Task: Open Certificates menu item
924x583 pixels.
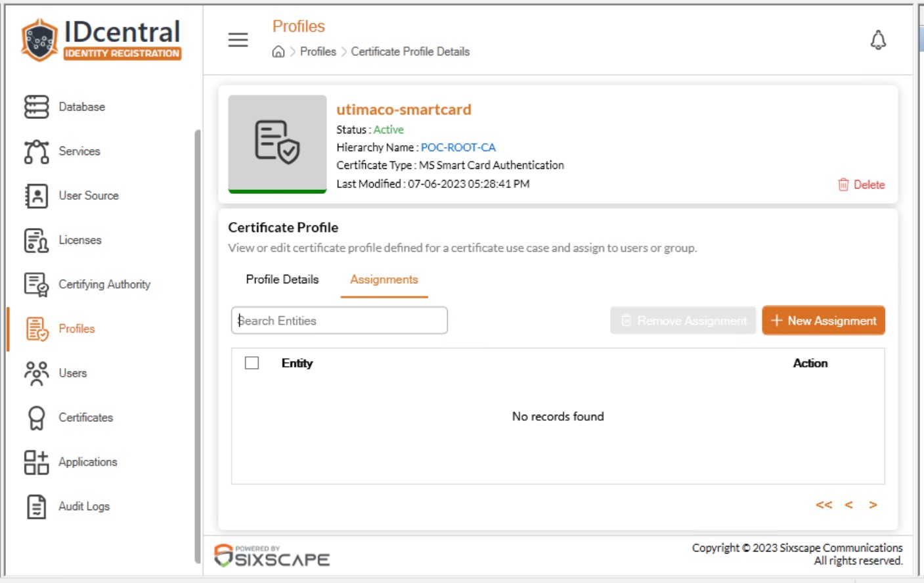Action: [x=86, y=418]
